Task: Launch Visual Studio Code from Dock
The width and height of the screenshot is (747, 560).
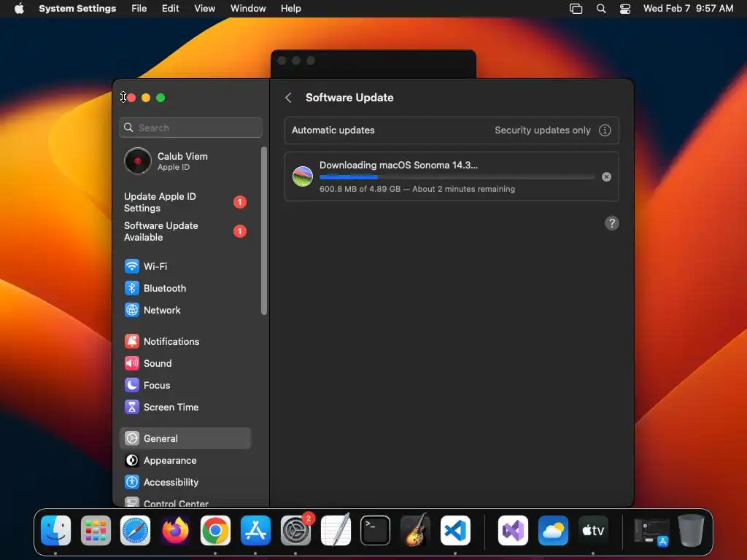Action: point(455,530)
